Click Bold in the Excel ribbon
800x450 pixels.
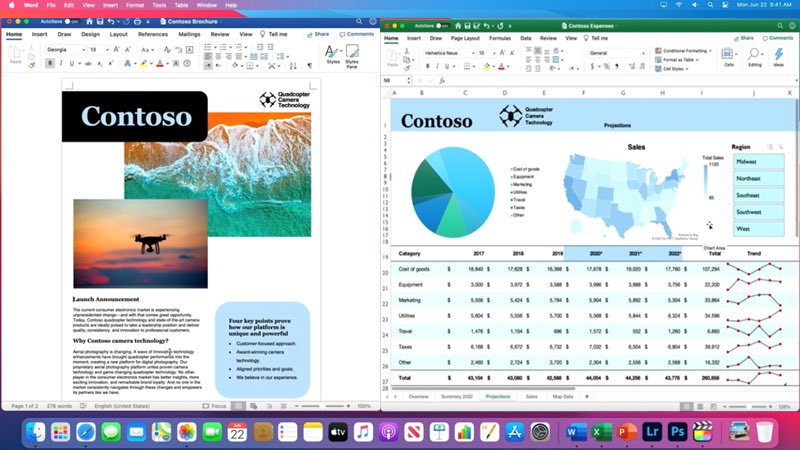pos(428,66)
